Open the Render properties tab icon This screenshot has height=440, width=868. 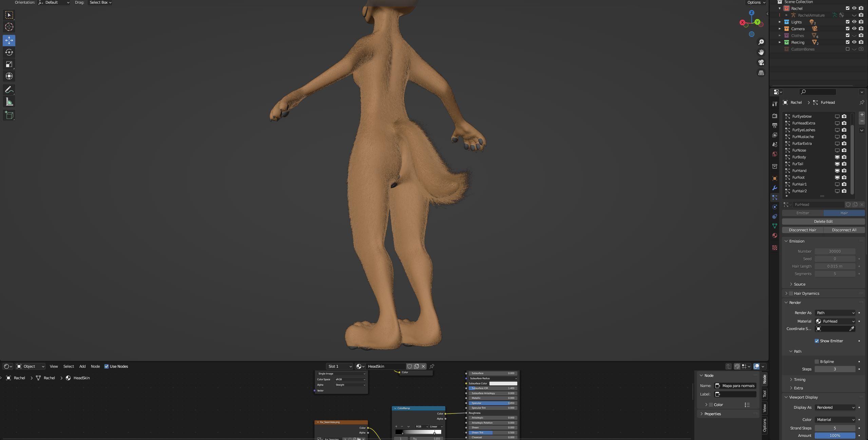[x=774, y=116]
